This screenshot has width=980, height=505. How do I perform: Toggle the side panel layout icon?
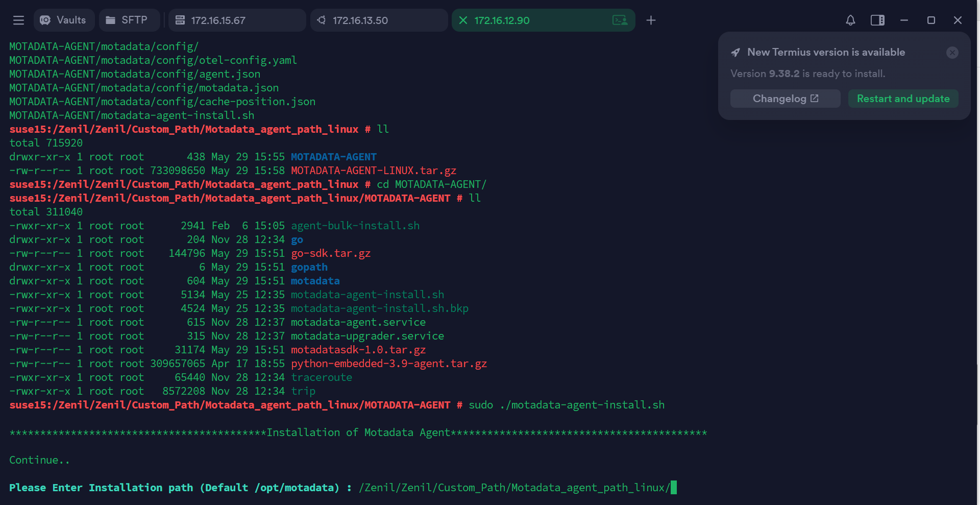click(877, 20)
